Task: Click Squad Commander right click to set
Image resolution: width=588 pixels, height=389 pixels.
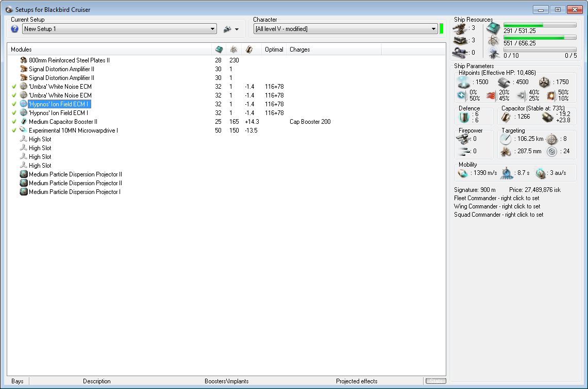Action: coord(498,215)
